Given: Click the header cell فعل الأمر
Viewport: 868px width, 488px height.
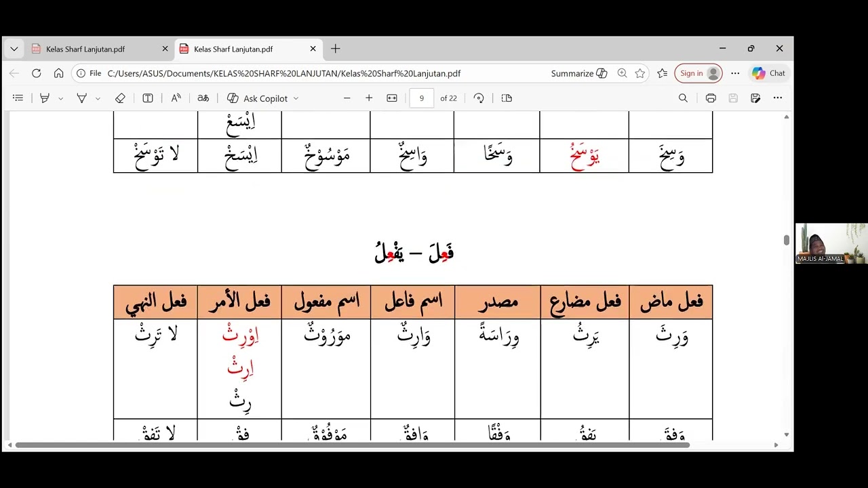Looking at the screenshot, I should point(240,302).
